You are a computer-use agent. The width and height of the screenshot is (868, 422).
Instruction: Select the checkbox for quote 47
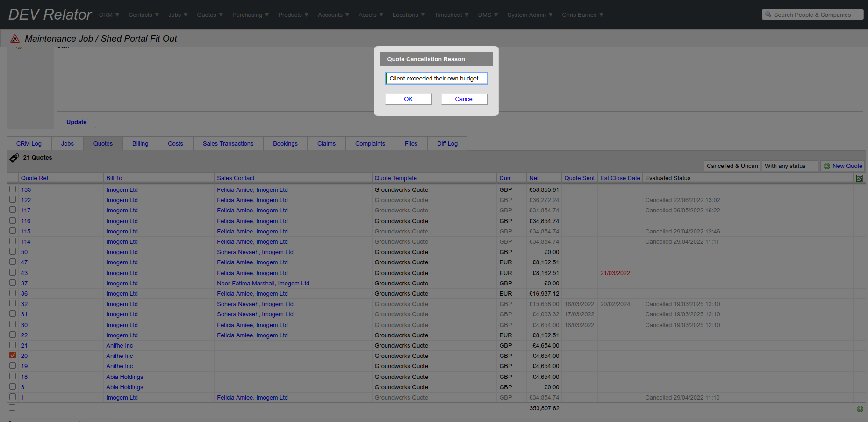click(x=13, y=262)
